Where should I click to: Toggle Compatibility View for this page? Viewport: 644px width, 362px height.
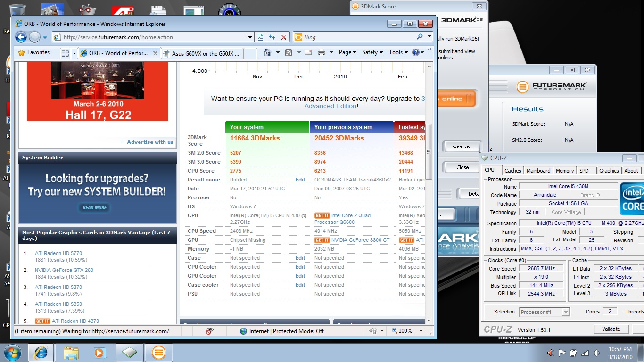pos(260,37)
